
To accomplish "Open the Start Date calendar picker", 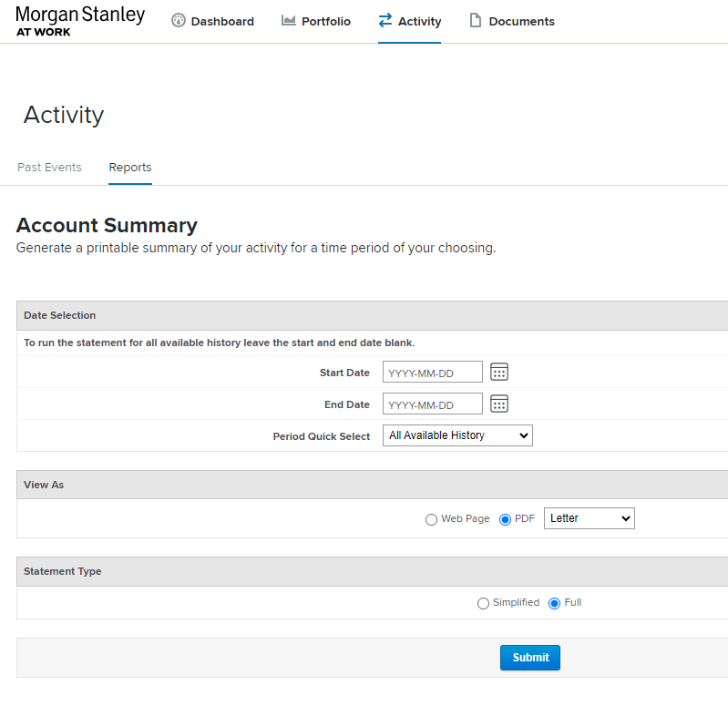I will 499,372.
